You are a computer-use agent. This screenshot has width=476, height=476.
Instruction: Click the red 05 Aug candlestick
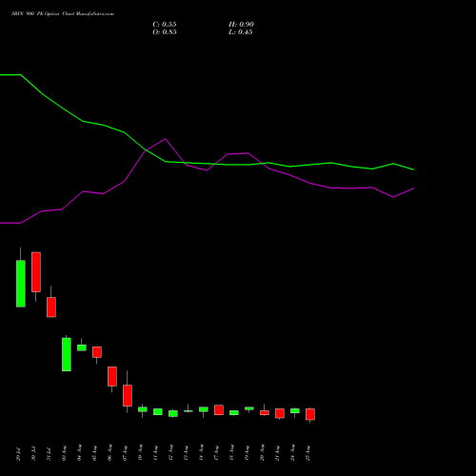[97, 352]
